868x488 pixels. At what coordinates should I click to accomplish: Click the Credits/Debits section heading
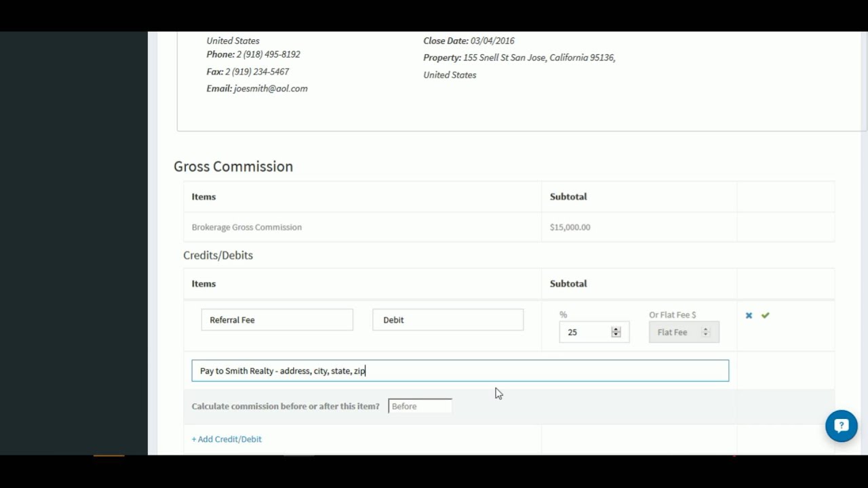click(218, 255)
